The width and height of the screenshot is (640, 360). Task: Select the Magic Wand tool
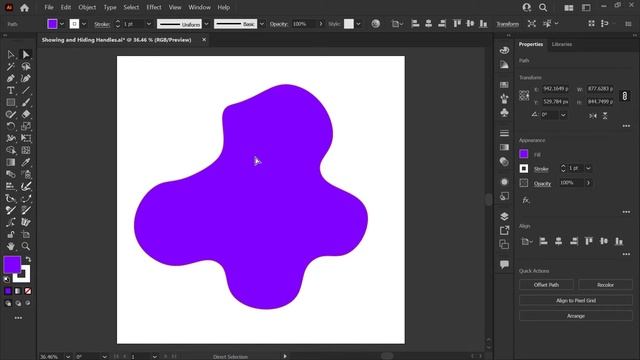[x=11, y=66]
